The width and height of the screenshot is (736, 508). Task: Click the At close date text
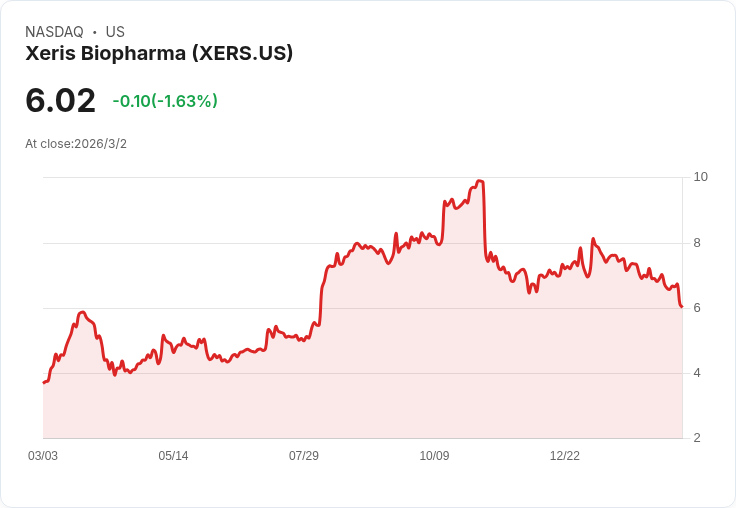pos(76,144)
